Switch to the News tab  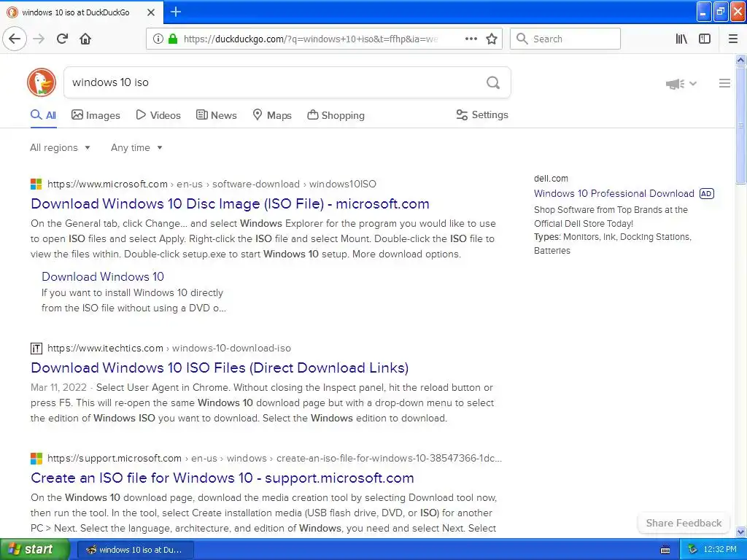[216, 115]
